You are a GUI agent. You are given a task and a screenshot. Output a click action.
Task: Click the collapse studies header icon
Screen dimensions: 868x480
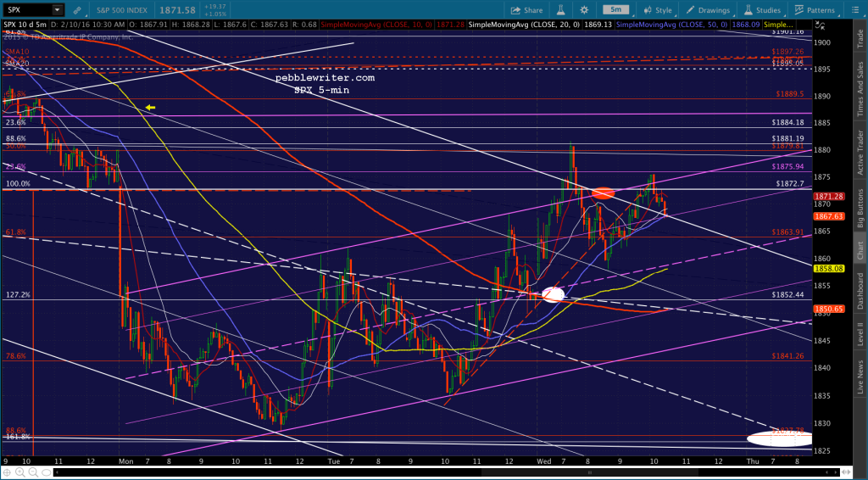tap(818, 25)
